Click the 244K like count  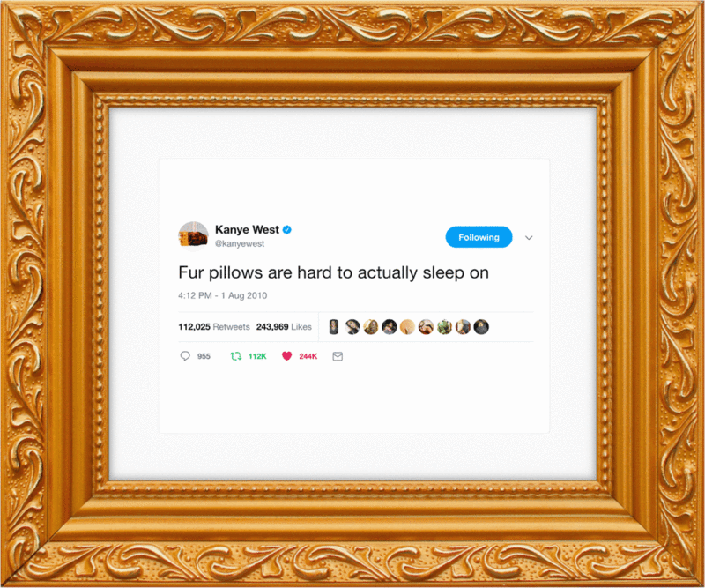pos(308,356)
